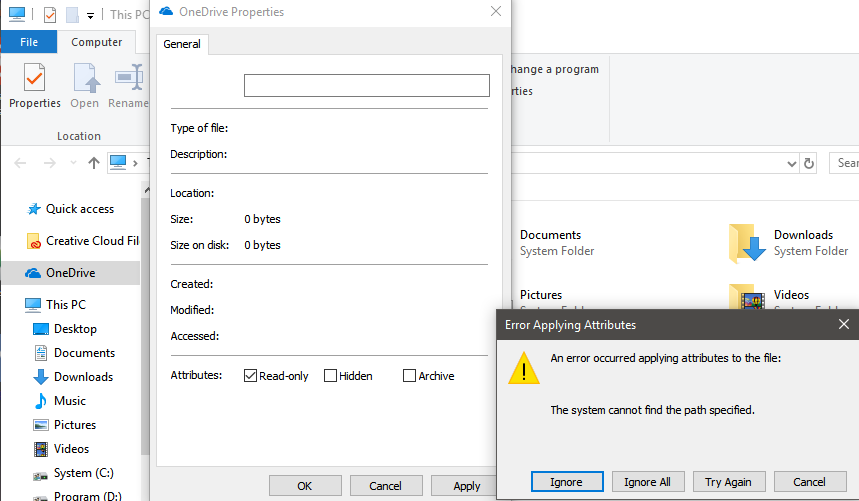The width and height of the screenshot is (859, 501).
Task: Toggle the Hidden attribute checkbox
Action: [x=330, y=376]
